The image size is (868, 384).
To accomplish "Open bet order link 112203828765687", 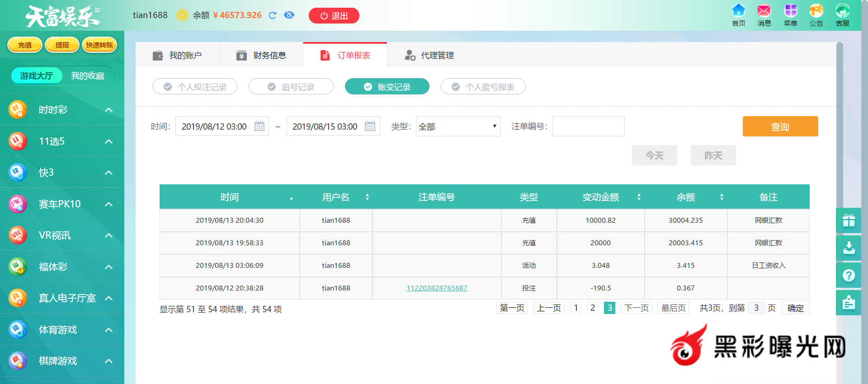I will tap(437, 288).
